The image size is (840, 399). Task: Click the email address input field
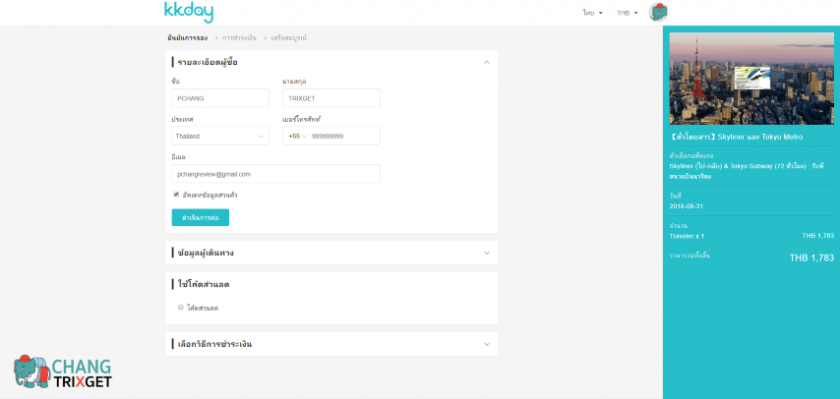(276, 174)
